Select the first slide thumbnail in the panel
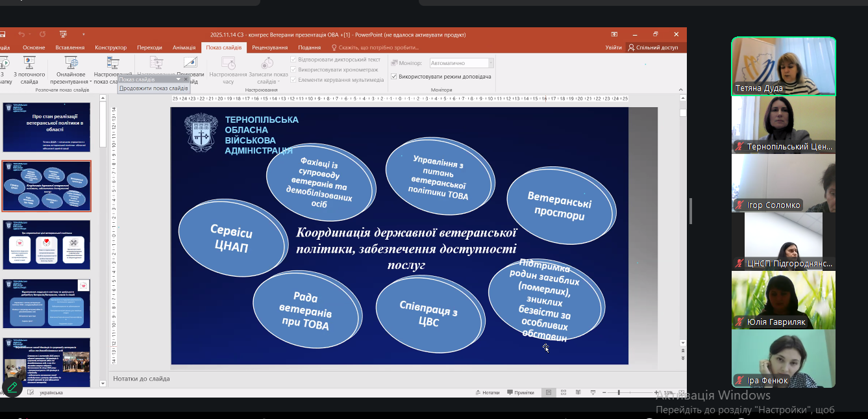The width and height of the screenshot is (868, 419). click(47, 127)
